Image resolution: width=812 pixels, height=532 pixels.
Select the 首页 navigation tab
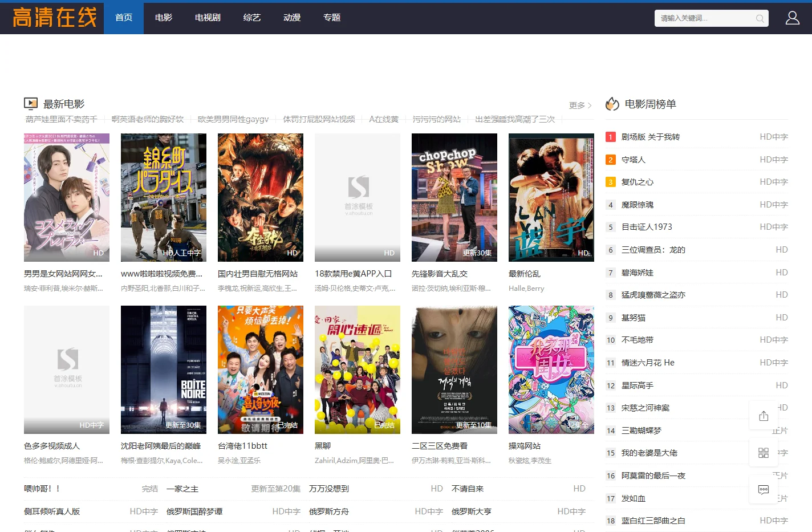click(124, 18)
